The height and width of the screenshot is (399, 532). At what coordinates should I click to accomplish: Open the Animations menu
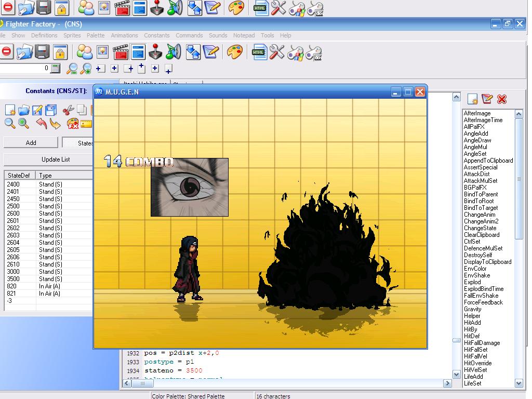point(125,35)
